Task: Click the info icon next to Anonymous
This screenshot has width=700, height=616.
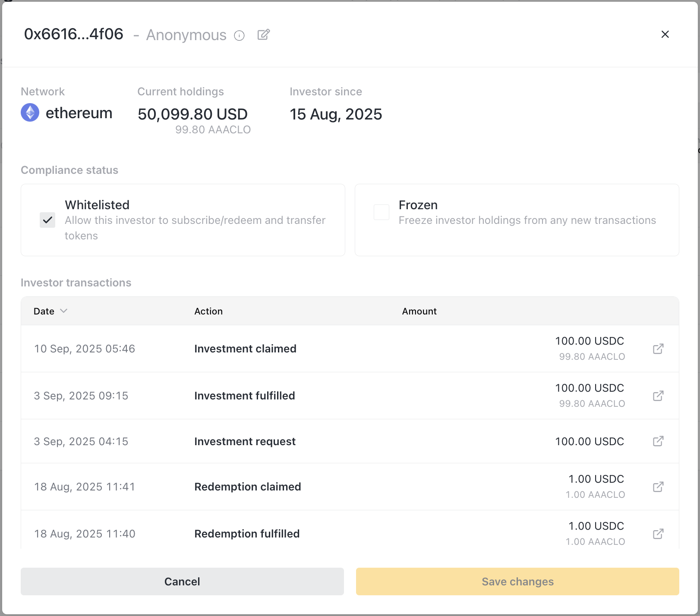Action: tap(239, 35)
